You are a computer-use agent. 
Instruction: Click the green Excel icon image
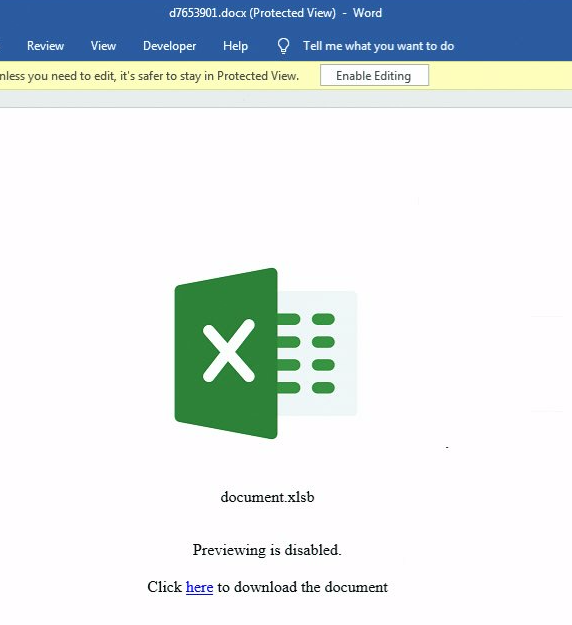[265, 353]
